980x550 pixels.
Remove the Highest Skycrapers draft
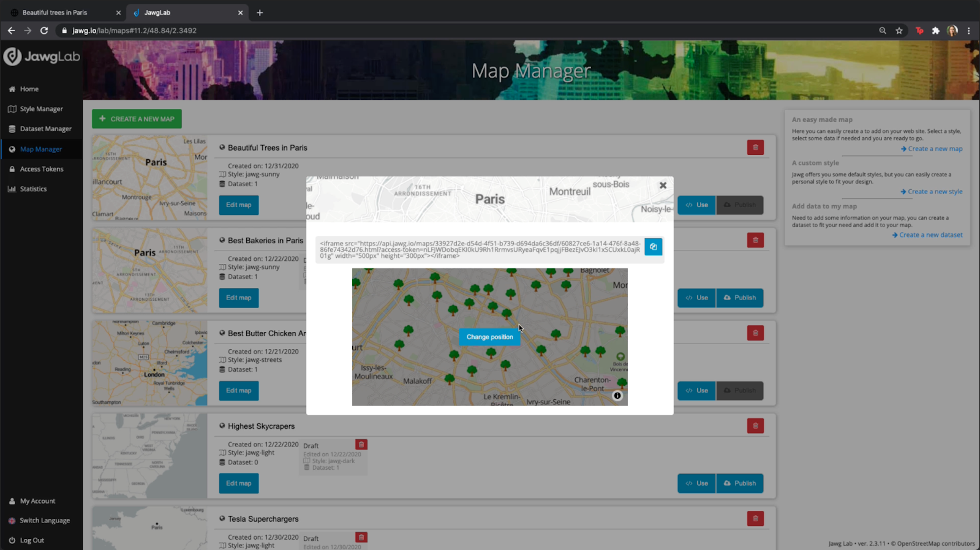[361, 445]
